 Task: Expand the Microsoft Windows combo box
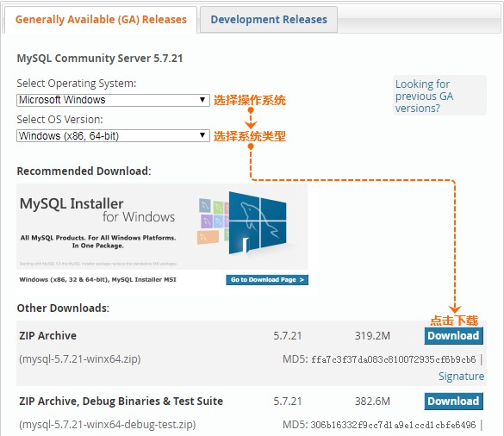tap(113, 100)
